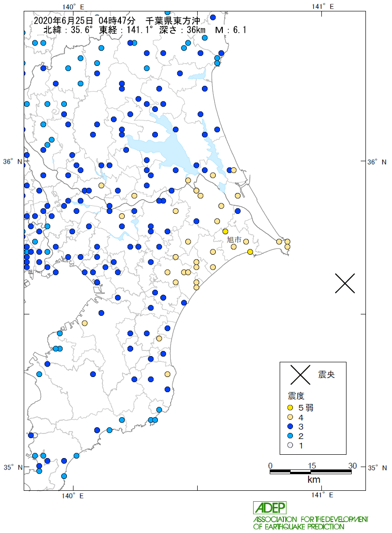The image size is (392, 533).
Task: Click the bottom 140° E axis label
Action: (73, 496)
